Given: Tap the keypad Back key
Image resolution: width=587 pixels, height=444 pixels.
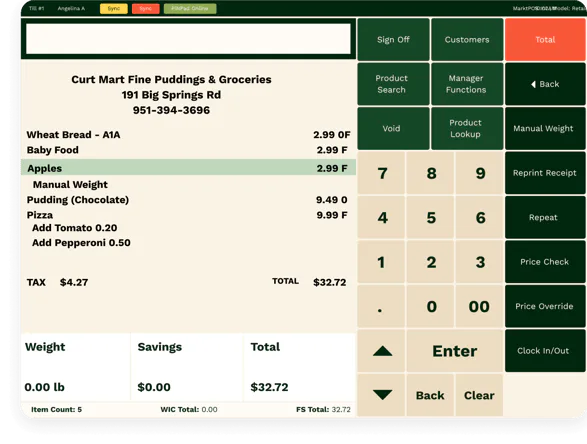Looking at the screenshot, I should point(431,395).
